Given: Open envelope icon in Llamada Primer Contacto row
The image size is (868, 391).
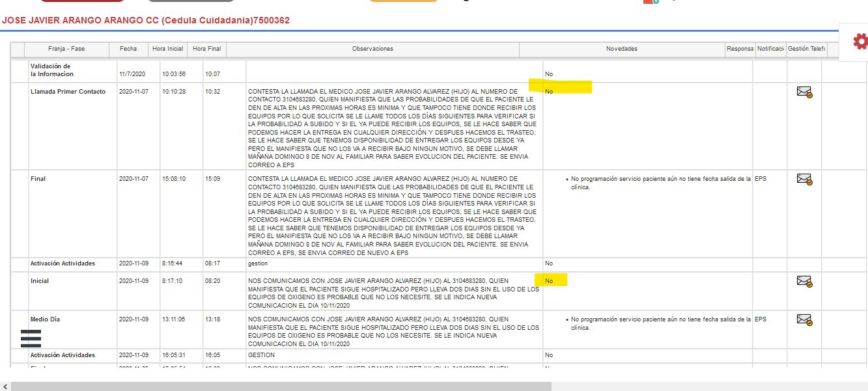Looking at the screenshot, I should click(x=804, y=92).
